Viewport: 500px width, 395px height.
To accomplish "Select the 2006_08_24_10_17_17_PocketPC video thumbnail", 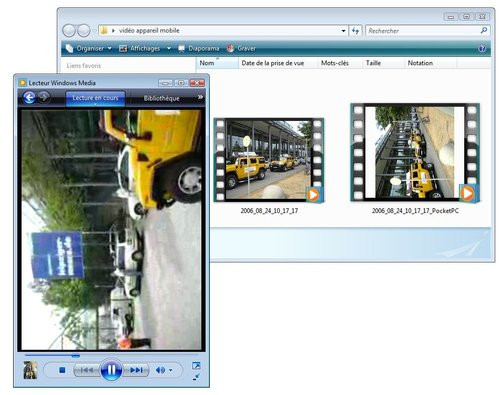I will tap(415, 153).
